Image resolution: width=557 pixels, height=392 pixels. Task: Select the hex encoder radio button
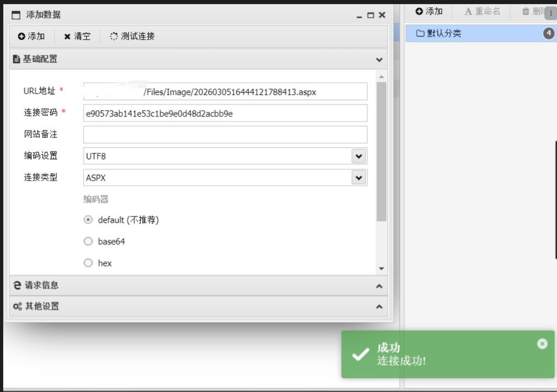tap(88, 263)
